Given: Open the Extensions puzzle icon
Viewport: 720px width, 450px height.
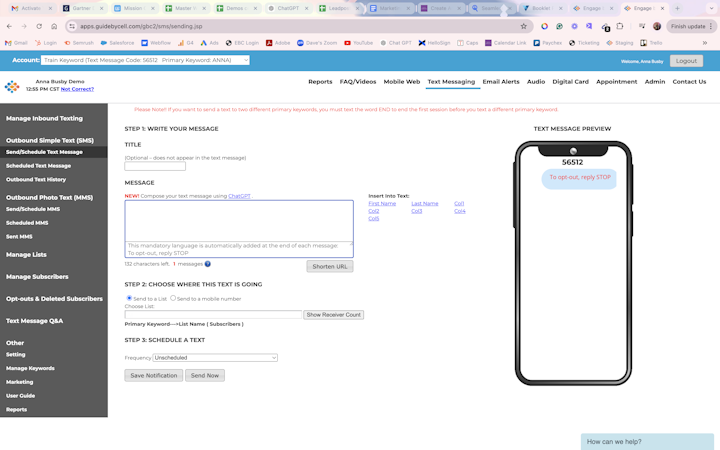Looking at the screenshot, I should [x=619, y=26].
